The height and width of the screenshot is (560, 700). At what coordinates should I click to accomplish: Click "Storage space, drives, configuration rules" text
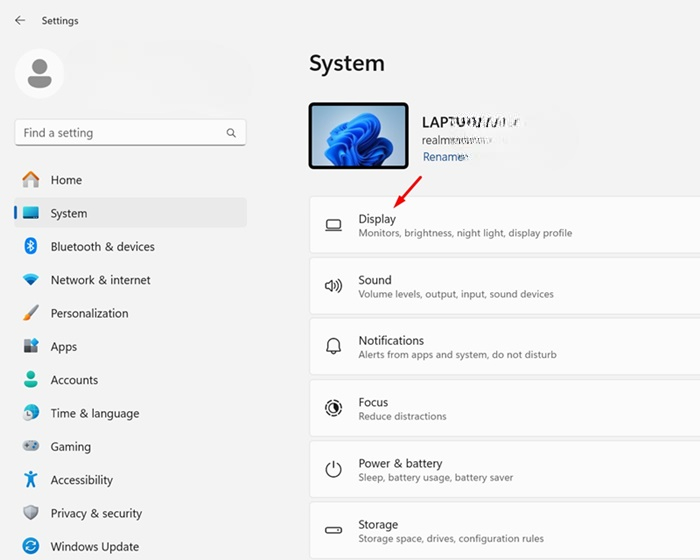click(x=451, y=539)
